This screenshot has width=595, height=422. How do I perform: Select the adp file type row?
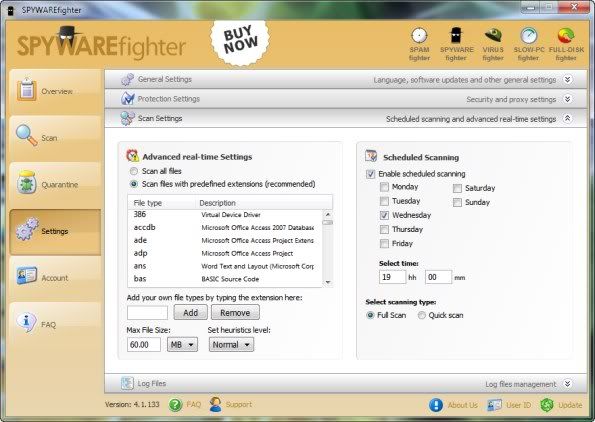pyautogui.click(x=225, y=253)
